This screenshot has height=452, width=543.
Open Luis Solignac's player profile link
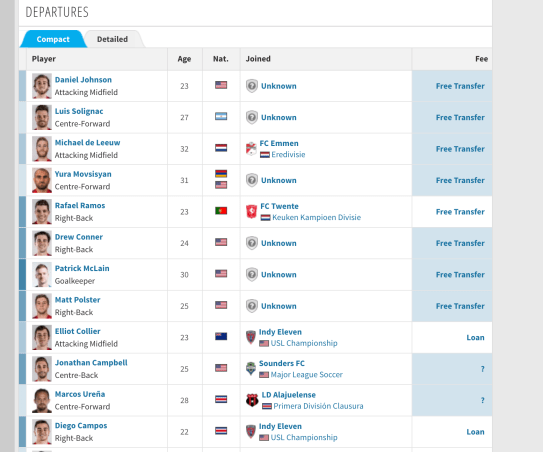[x=79, y=111]
